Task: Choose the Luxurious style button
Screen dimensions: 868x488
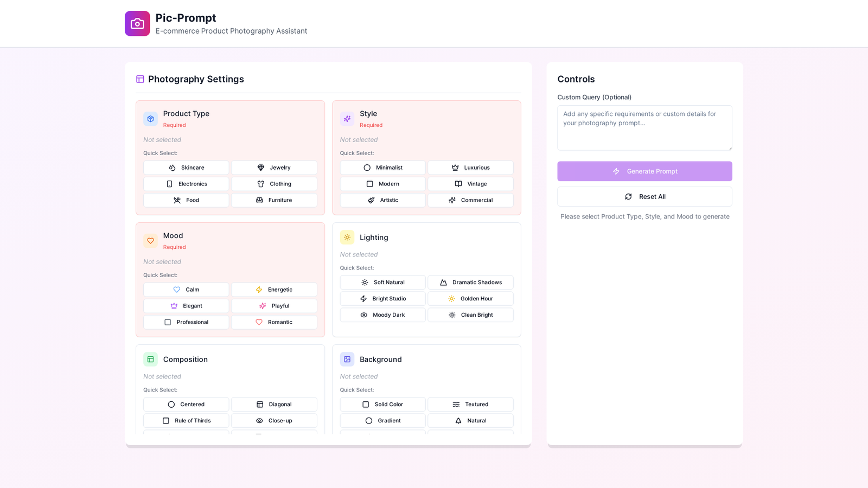Action: (470, 168)
